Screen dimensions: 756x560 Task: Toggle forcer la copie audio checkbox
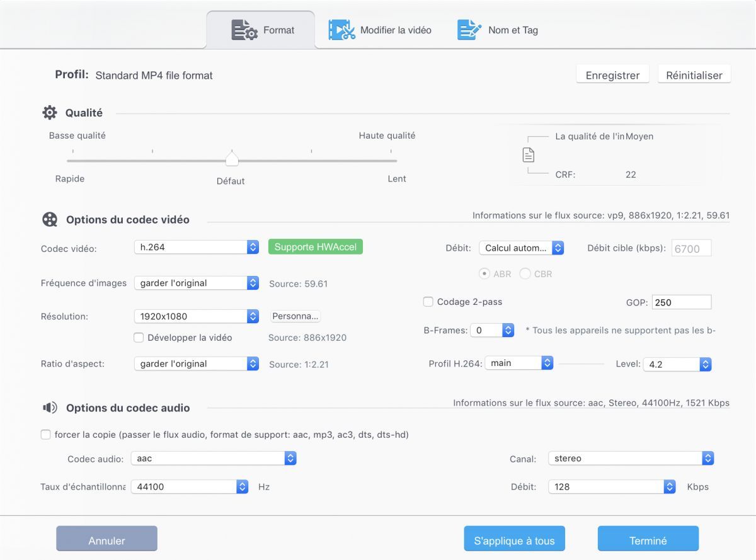[x=45, y=435]
